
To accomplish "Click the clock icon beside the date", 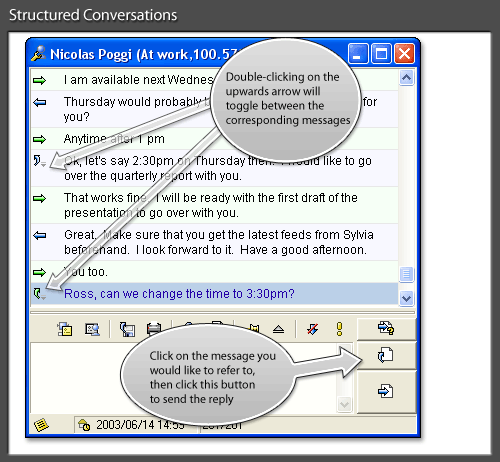I will [84, 425].
